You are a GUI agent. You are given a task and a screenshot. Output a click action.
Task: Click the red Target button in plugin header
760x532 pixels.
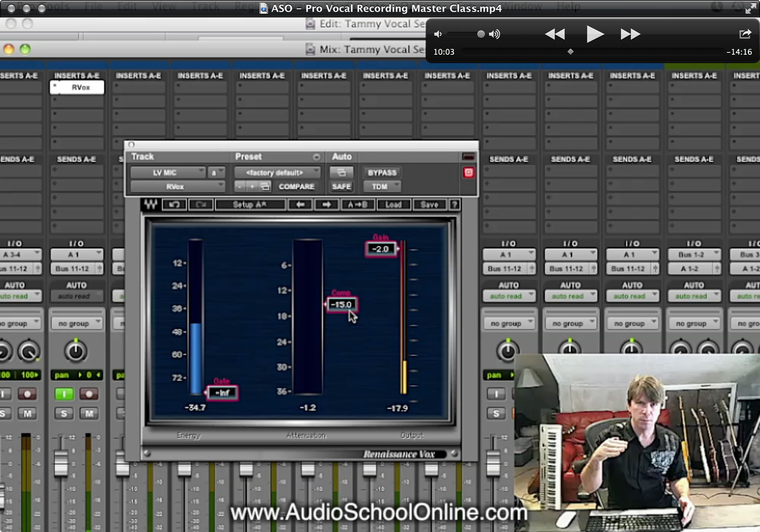tap(468, 173)
